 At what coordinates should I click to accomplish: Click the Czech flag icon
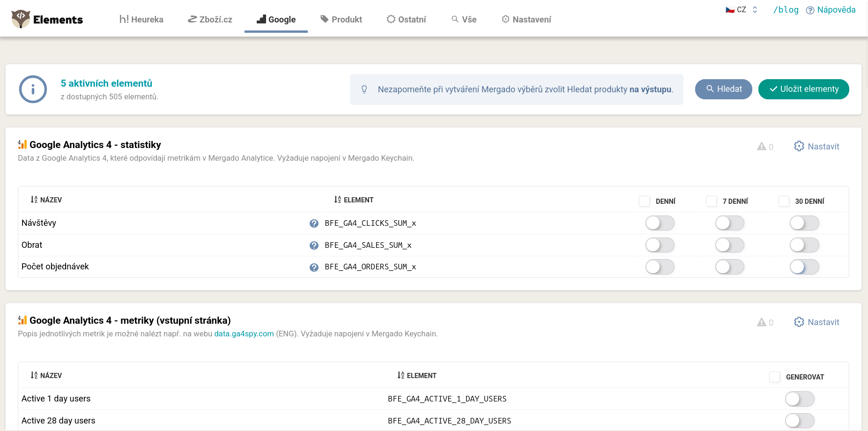point(730,9)
